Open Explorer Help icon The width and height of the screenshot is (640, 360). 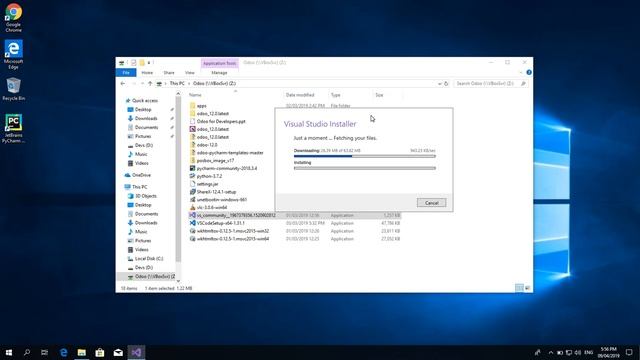point(529,72)
